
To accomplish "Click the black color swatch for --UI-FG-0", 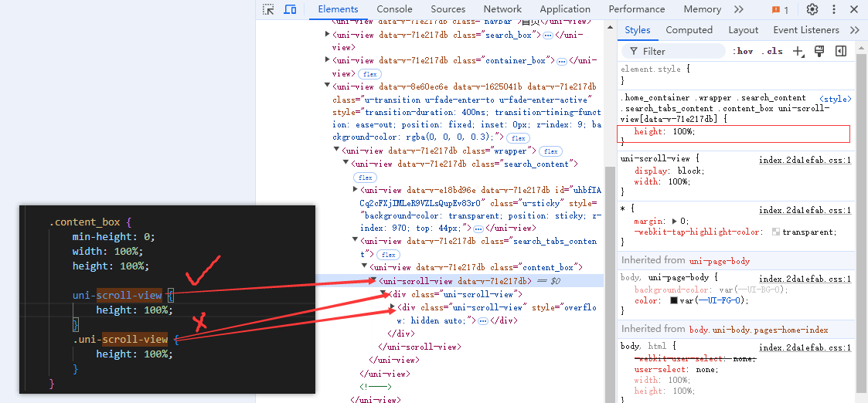I will (x=674, y=301).
